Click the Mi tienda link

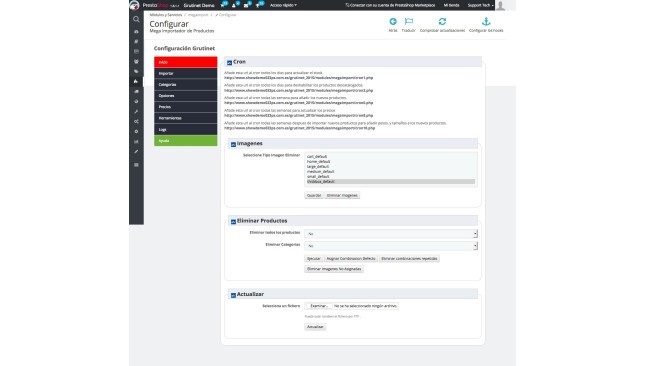(451, 5)
